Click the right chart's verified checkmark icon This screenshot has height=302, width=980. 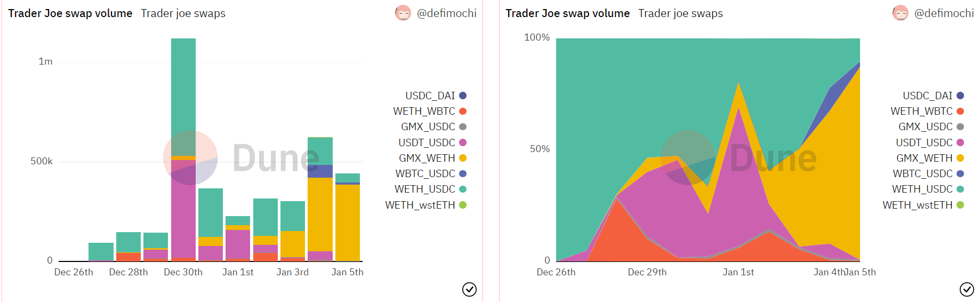(x=967, y=289)
